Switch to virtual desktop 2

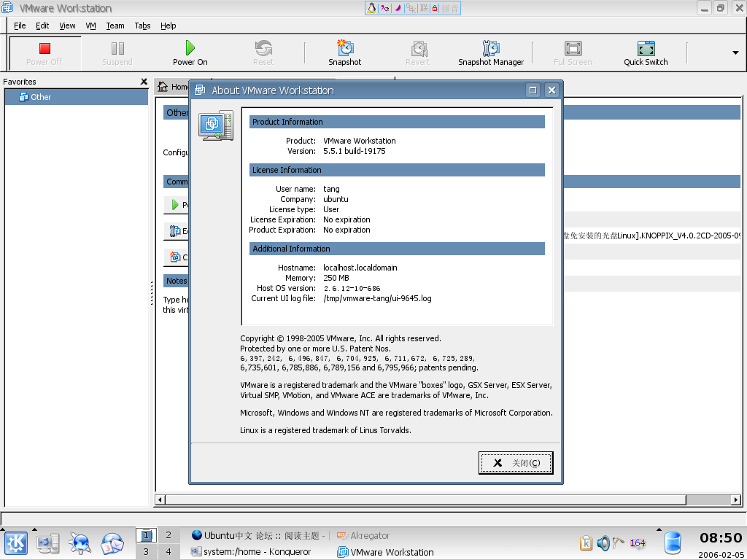pyautogui.click(x=169, y=535)
